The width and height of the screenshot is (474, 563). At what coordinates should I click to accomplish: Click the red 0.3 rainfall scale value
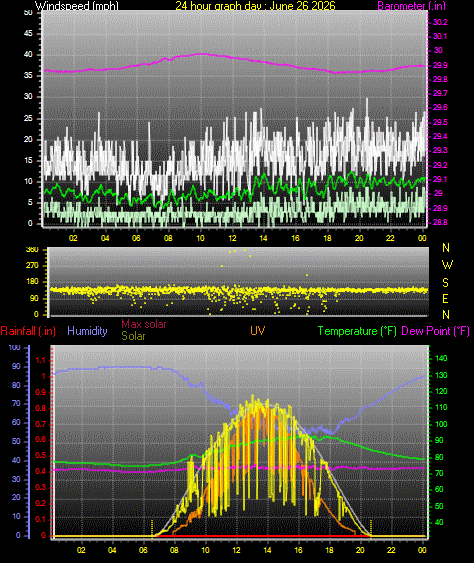[x=41, y=488]
